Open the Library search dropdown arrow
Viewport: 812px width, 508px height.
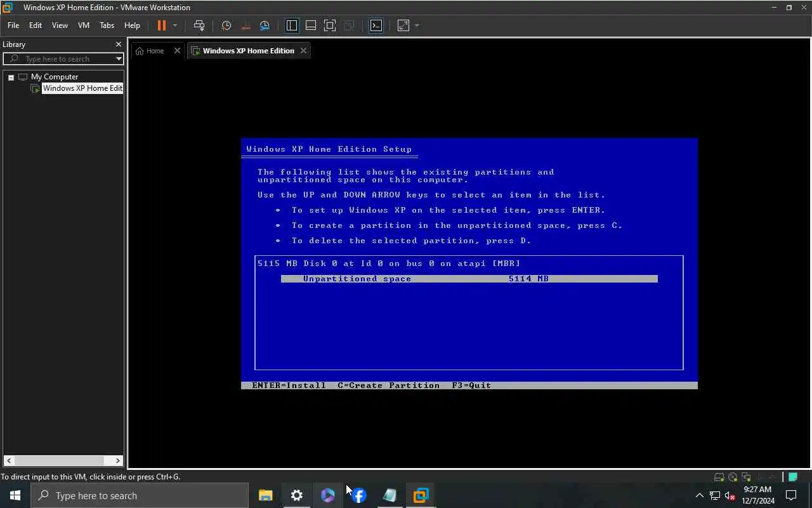click(119, 58)
